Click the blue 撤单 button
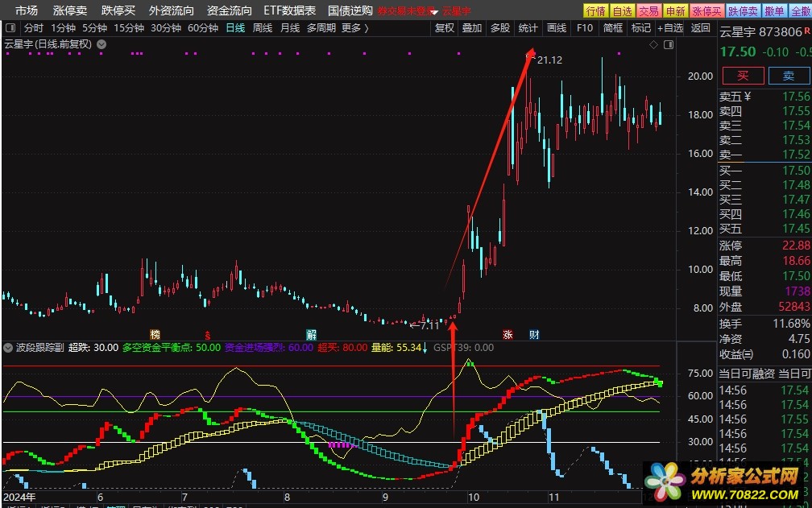 click(775, 10)
